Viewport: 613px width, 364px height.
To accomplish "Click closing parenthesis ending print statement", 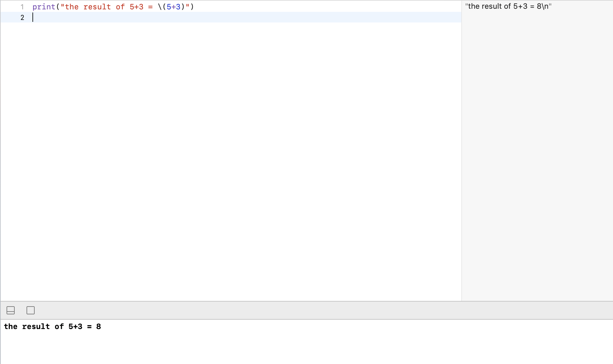I will (192, 7).
